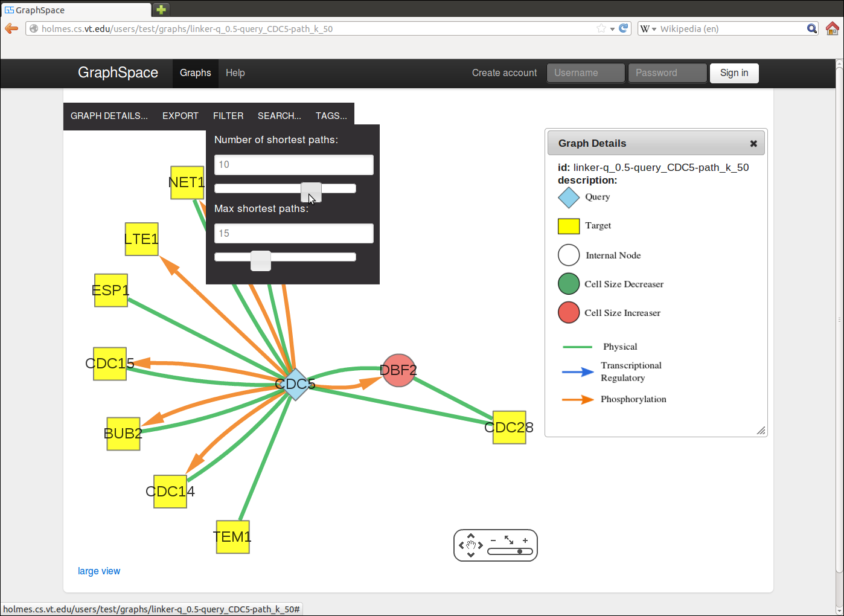Select the ESP1 target node
Image resolution: width=844 pixels, height=616 pixels.
[x=111, y=290]
